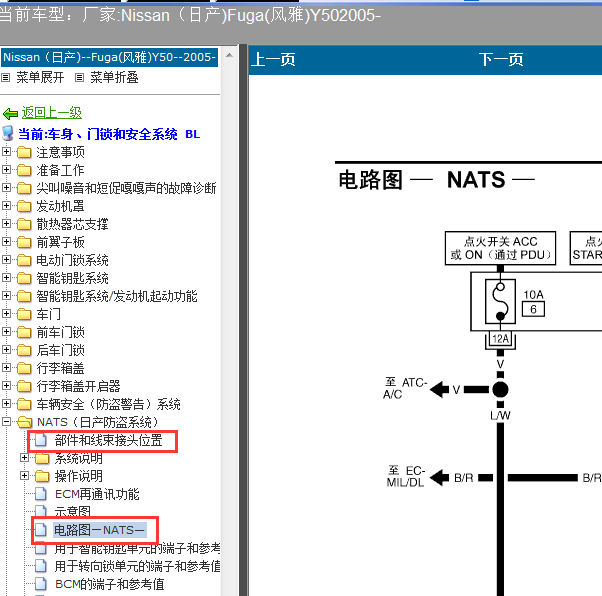The image size is (602, 596).
Task: Go to 上一页 previous page
Action: coord(273,60)
